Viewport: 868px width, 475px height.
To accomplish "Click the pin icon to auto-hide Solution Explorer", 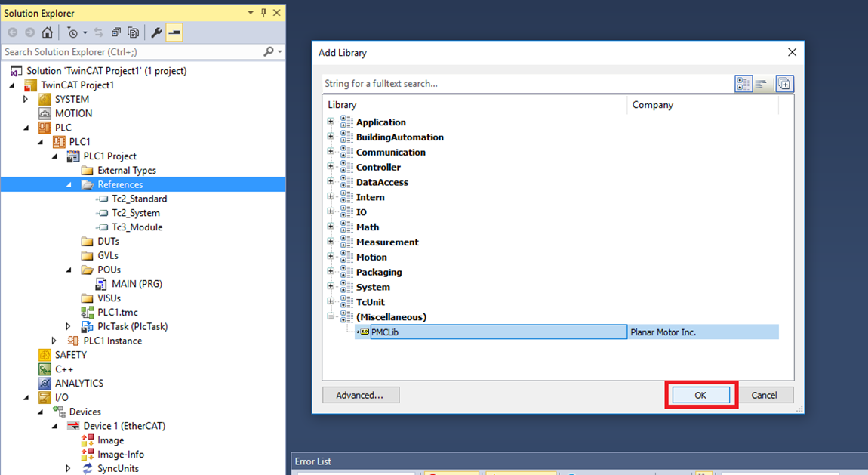I will tap(263, 13).
